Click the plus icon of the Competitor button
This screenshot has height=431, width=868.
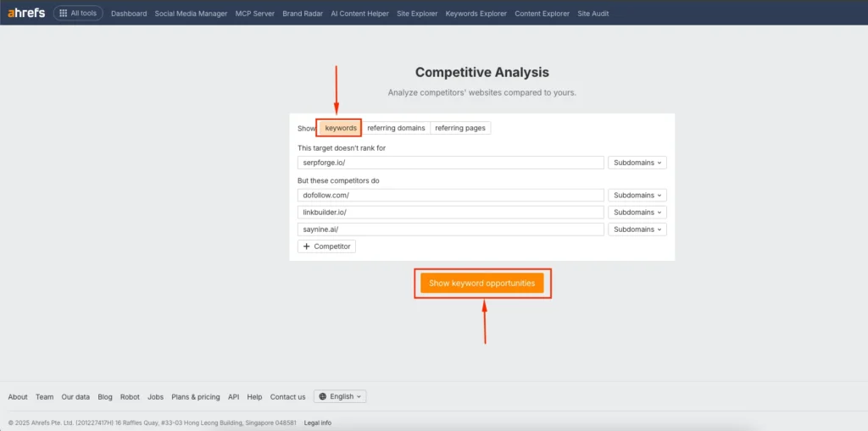point(307,246)
